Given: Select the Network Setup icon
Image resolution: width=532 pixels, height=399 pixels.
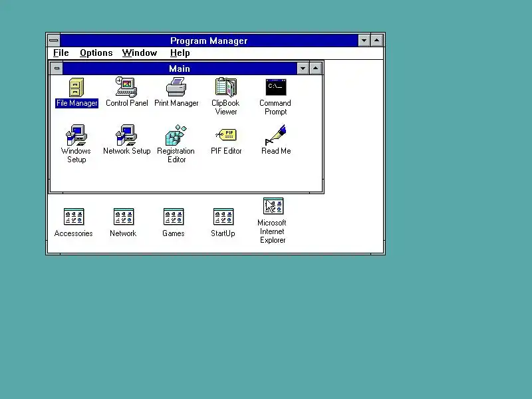Looking at the screenshot, I should (126, 135).
